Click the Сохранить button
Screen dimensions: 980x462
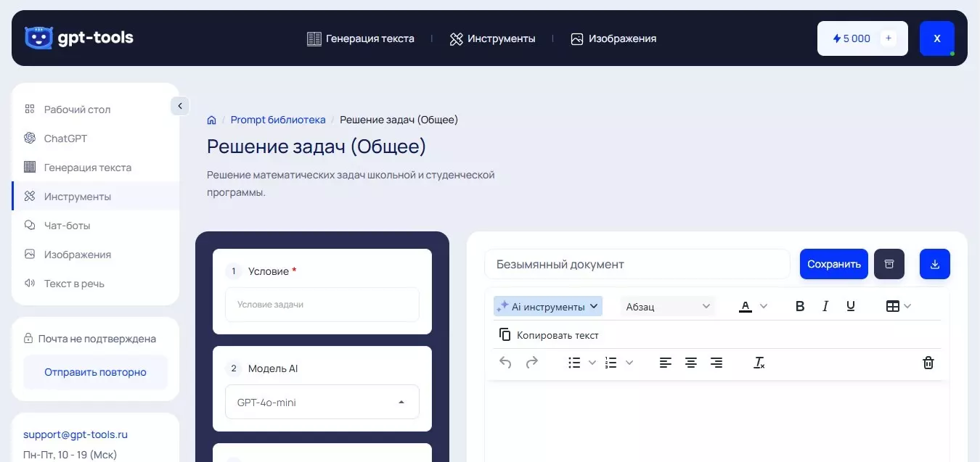click(833, 264)
